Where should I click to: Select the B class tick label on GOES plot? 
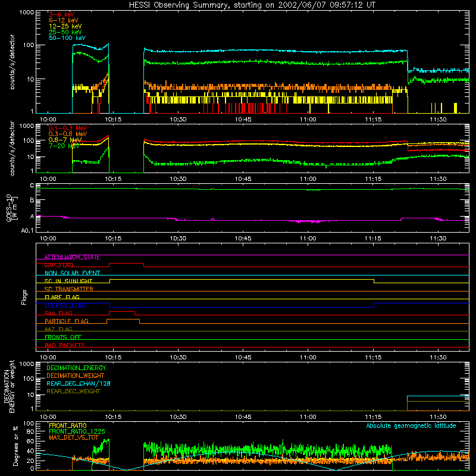click(x=32, y=200)
